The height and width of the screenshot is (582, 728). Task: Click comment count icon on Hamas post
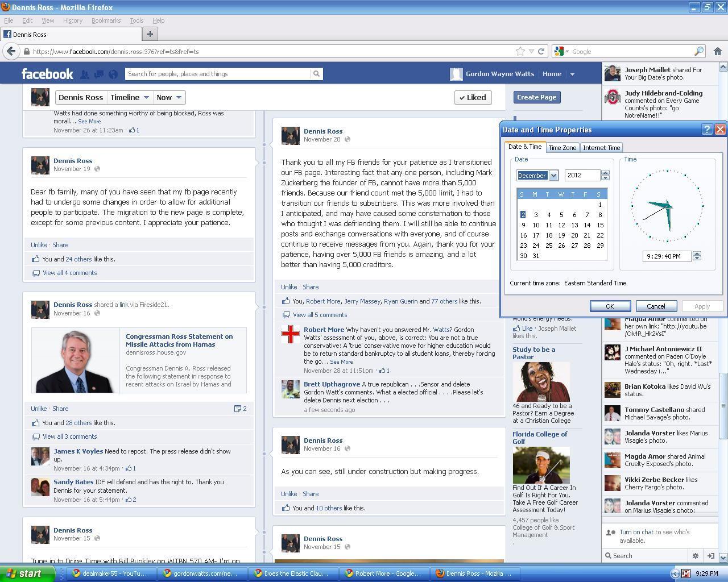[237, 409]
